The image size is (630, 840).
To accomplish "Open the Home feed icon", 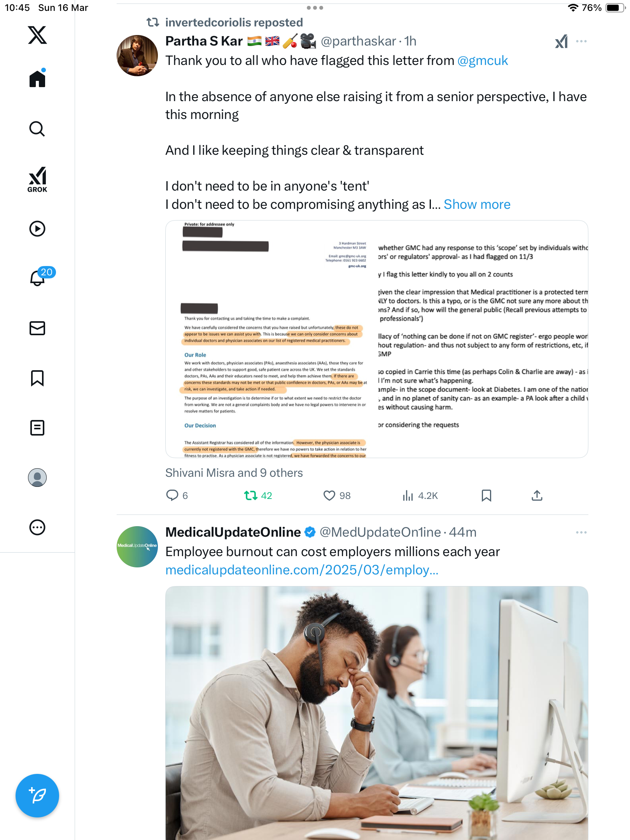I will pos(37,79).
